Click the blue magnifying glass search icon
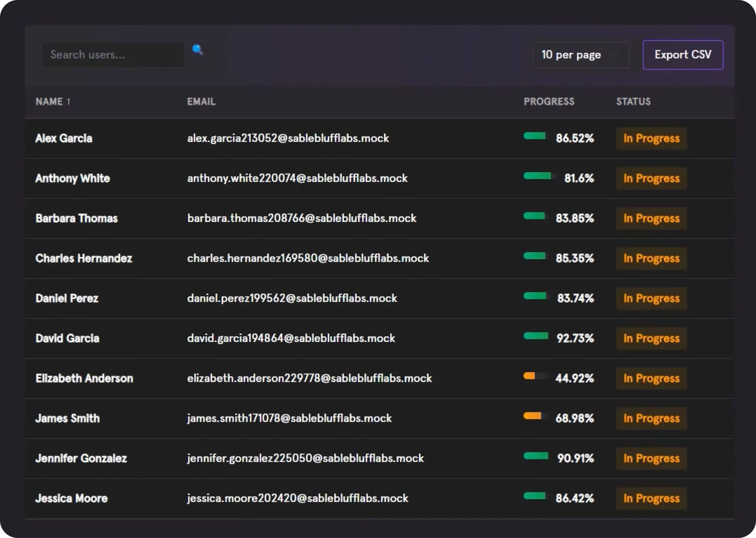Screen dimensions: 756x538 point(197,49)
